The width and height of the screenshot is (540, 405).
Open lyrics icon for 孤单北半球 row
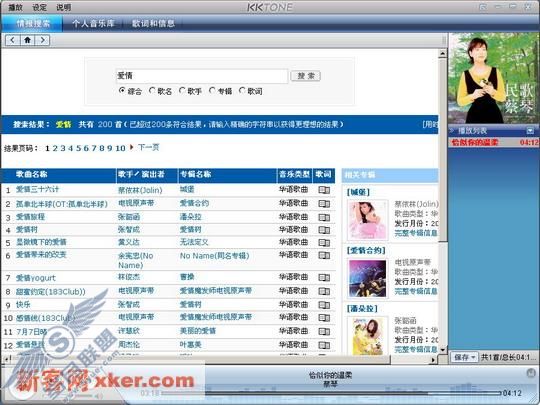[324, 204]
